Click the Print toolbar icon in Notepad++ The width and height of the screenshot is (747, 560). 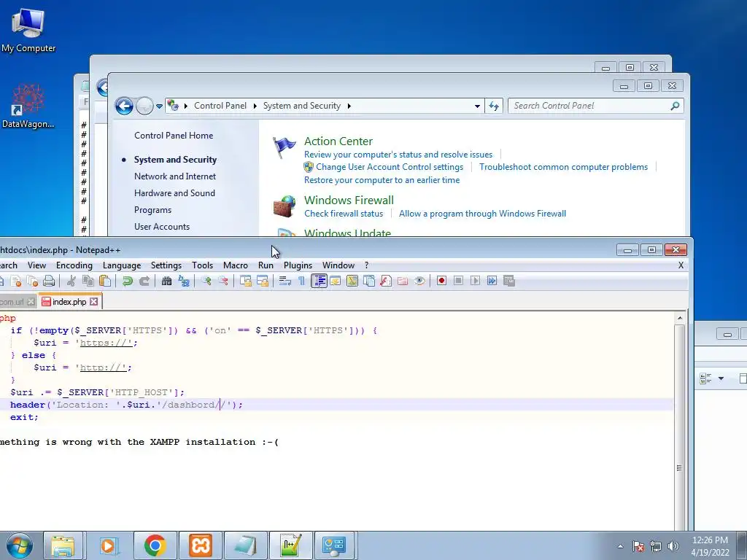coord(49,281)
